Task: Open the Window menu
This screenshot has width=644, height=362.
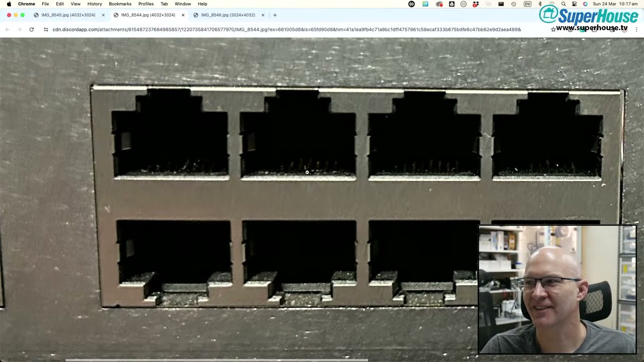Action: click(x=183, y=4)
